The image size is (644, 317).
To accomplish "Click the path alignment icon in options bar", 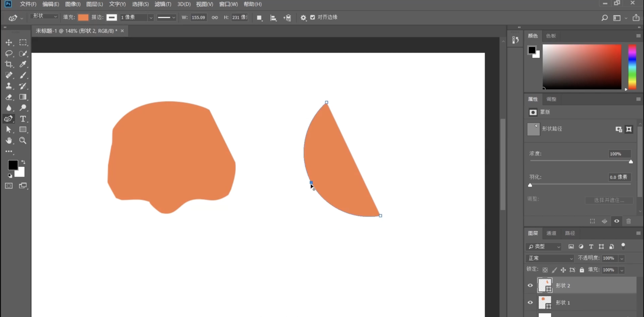I will pos(273,18).
